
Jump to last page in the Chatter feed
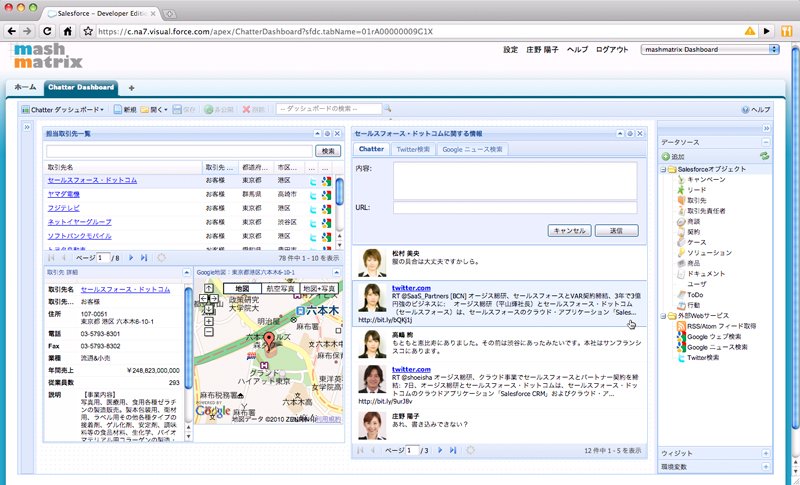point(453,450)
